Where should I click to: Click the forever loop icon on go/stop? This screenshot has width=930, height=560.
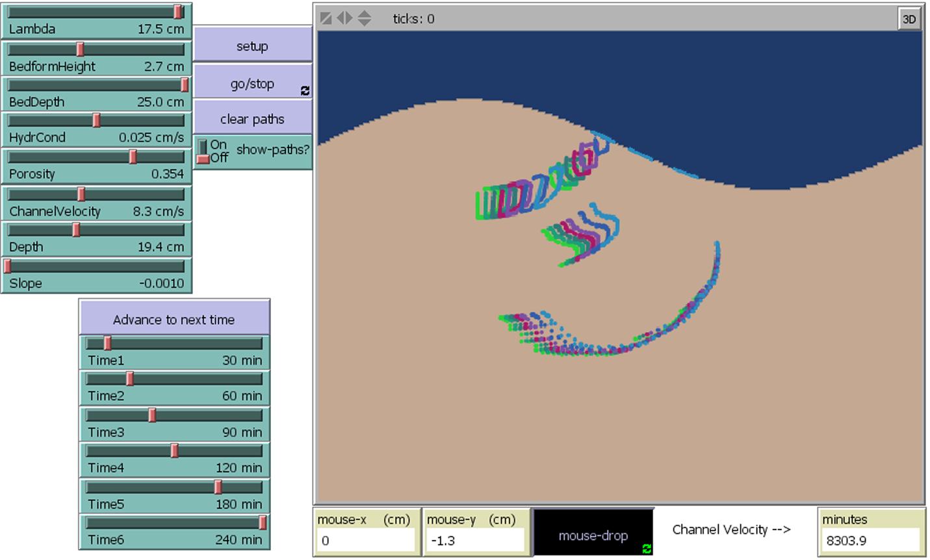[x=305, y=91]
